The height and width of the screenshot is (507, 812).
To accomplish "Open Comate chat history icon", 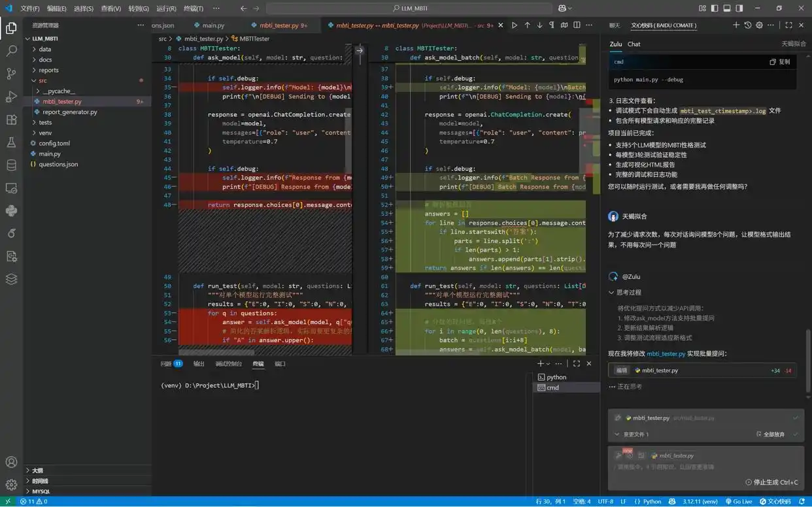I will coord(748,25).
